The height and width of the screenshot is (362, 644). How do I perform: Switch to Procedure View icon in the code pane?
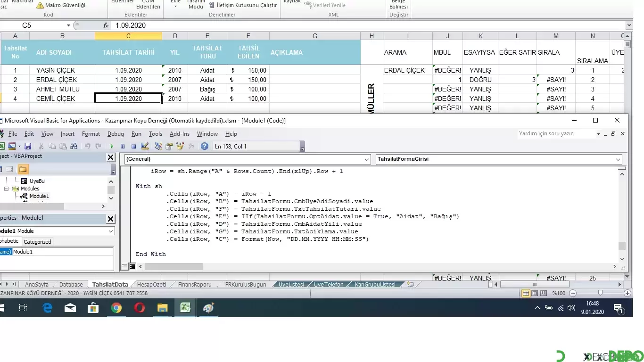click(125, 266)
